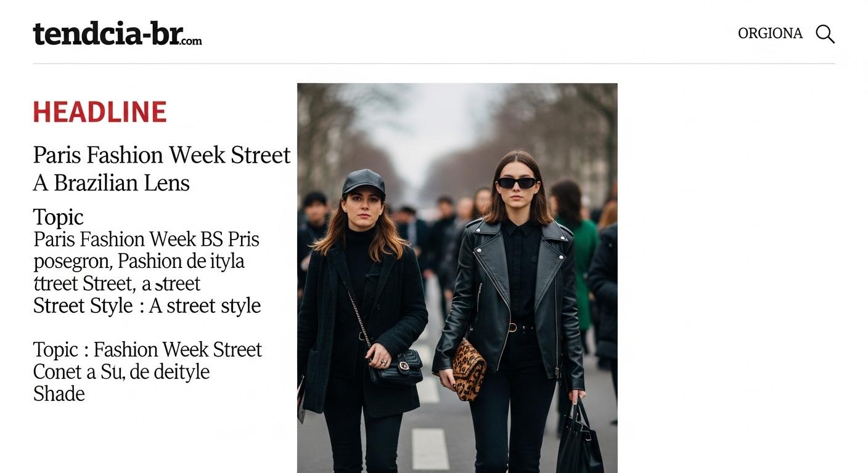
Task: Select the first 'Topic' heading
Action: [58, 217]
